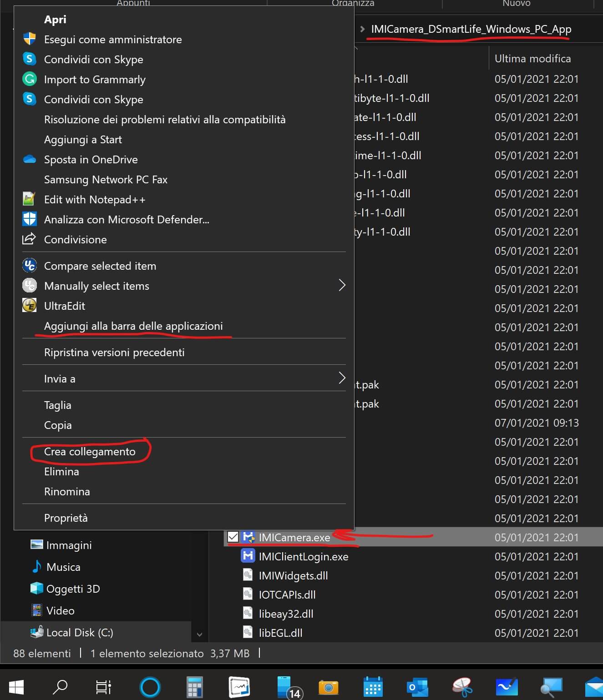Screen dimensions: 603x700
Task: Click the OneDrive cloud icon in menu
Action: pos(30,159)
